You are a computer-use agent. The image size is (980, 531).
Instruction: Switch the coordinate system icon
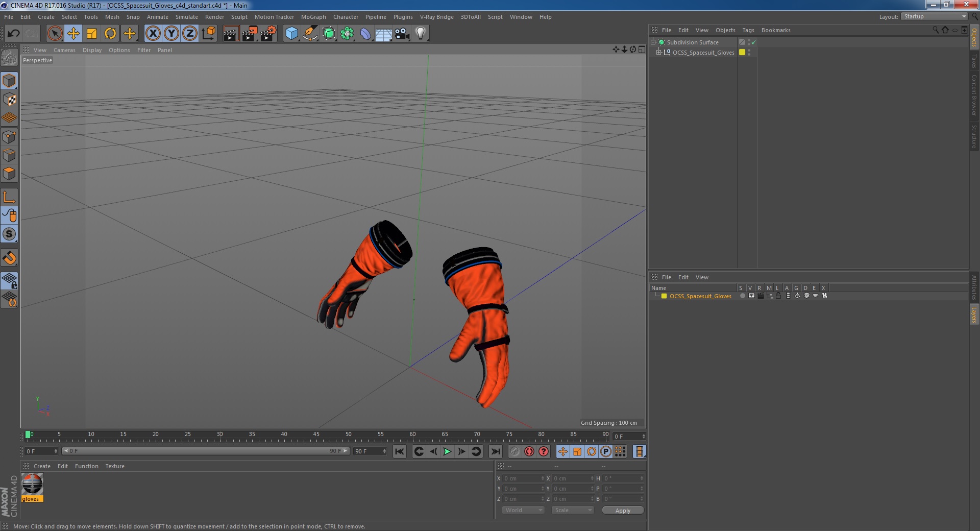click(x=208, y=34)
